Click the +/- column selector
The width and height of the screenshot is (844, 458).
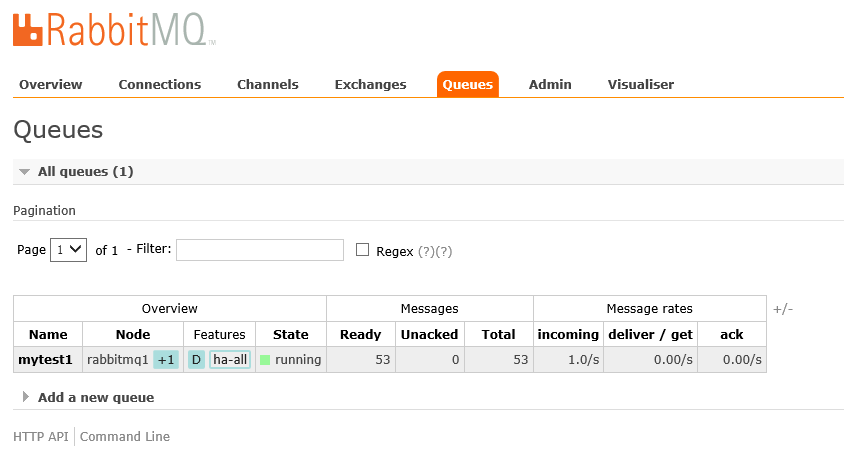click(x=783, y=309)
